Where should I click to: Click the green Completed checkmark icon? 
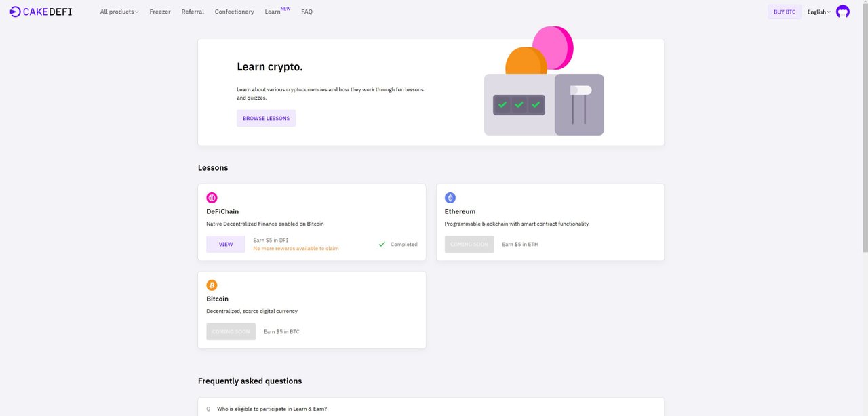tap(382, 244)
